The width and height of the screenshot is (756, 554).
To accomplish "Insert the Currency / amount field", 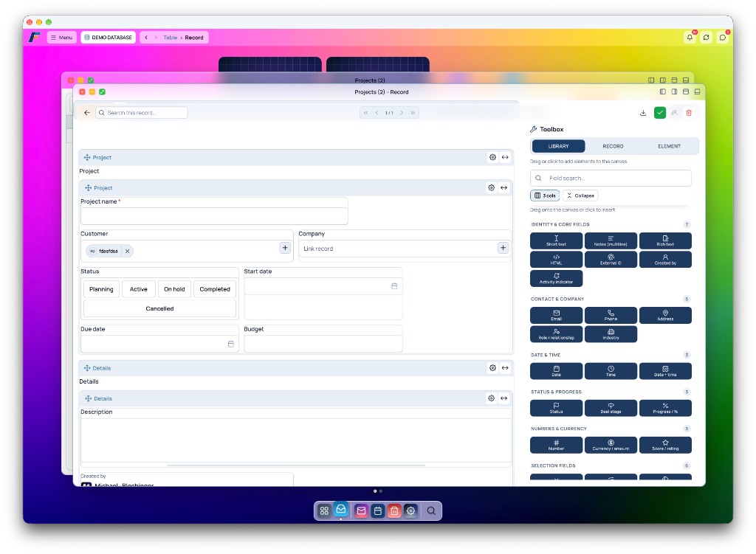I will (x=611, y=445).
